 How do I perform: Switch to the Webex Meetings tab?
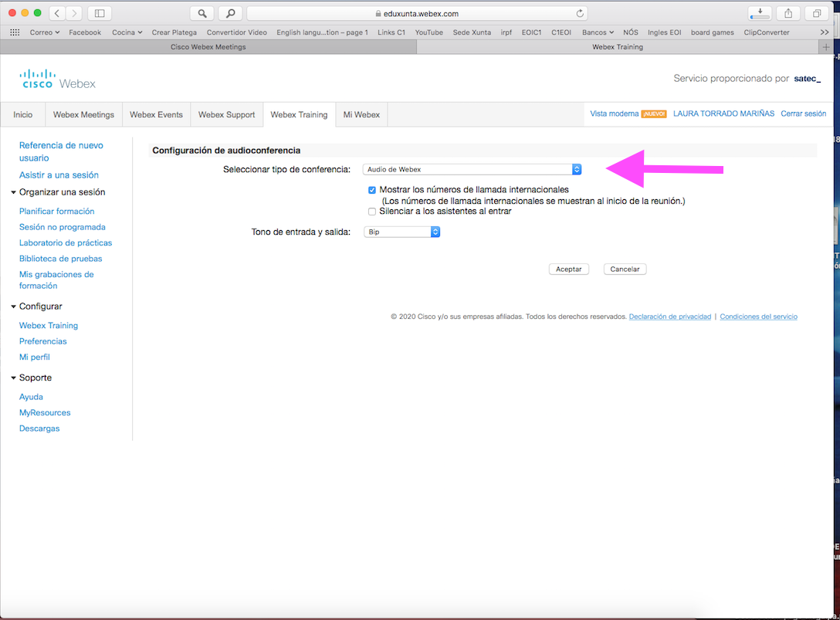83,115
